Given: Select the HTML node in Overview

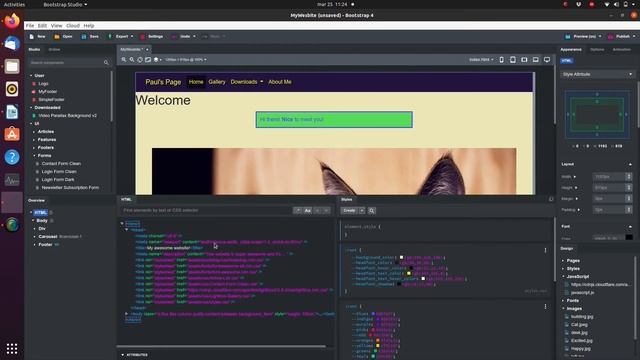Looking at the screenshot, I should (40, 213).
